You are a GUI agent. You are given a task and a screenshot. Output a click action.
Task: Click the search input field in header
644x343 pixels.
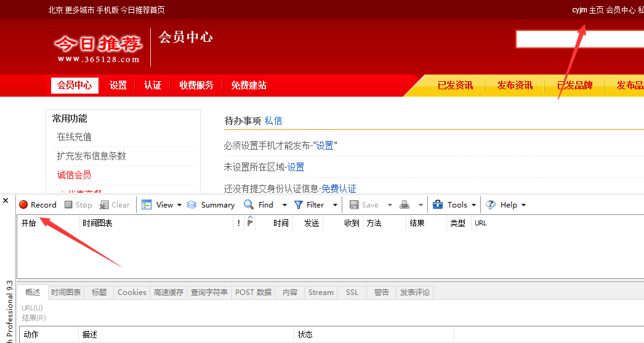[x=579, y=39]
